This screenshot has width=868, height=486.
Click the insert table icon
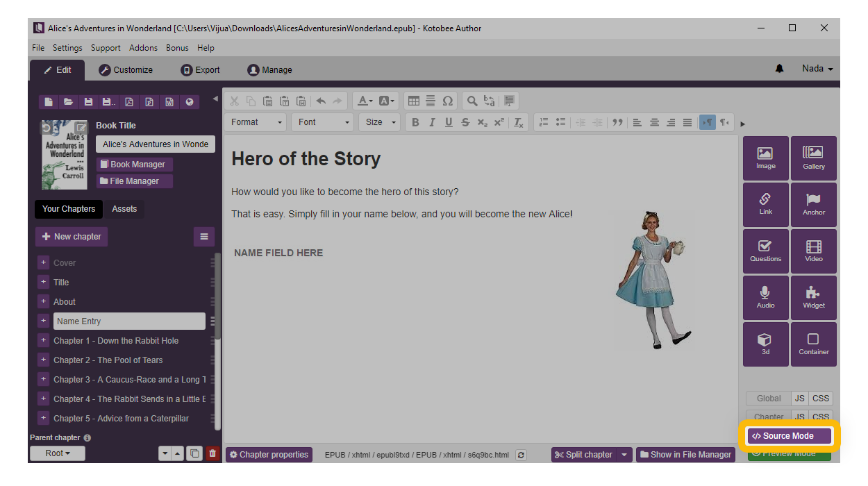pyautogui.click(x=413, y=101)
